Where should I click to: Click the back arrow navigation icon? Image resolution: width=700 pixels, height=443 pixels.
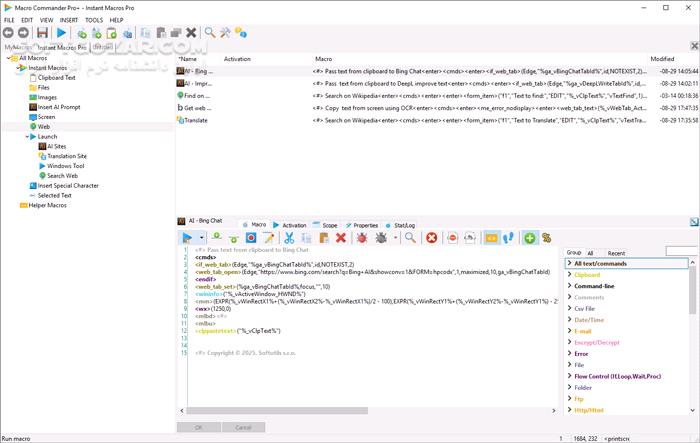[8, 33]
